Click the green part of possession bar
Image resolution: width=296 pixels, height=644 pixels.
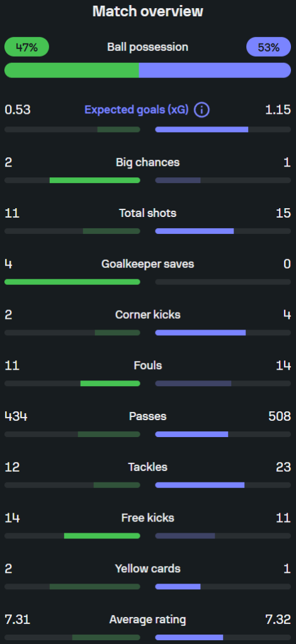[72, 70]
